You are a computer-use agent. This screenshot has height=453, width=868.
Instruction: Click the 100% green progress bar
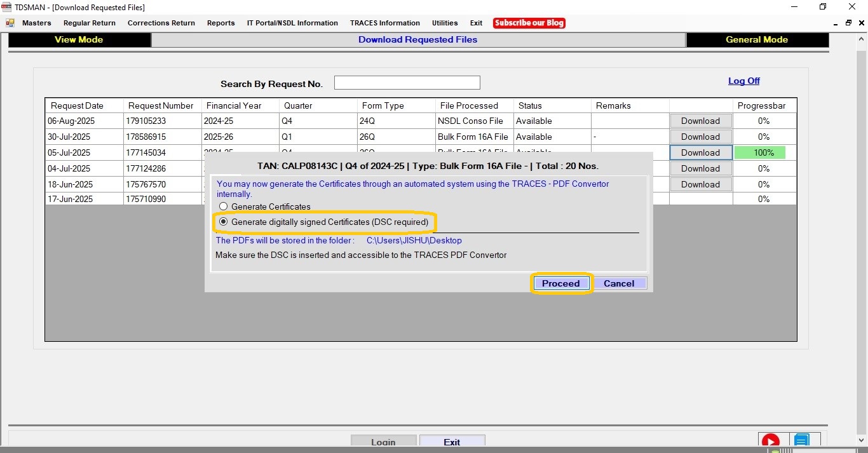click(760, 152)
